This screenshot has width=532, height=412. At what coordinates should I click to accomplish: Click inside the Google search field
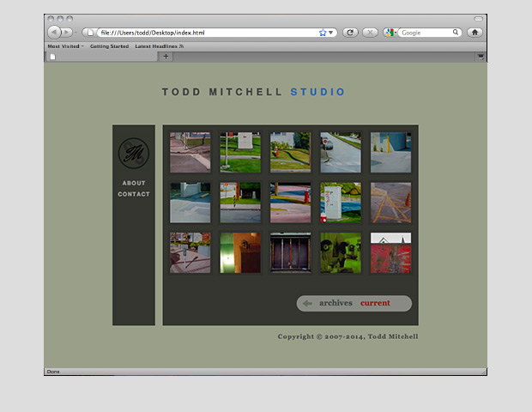click(x=429, y=33)
